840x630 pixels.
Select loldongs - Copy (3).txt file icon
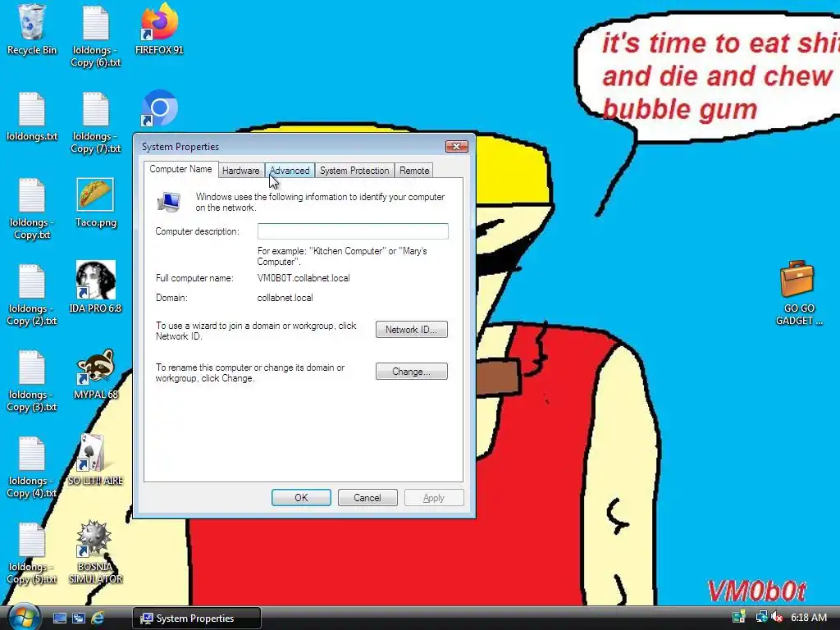[x=32, y=380]
